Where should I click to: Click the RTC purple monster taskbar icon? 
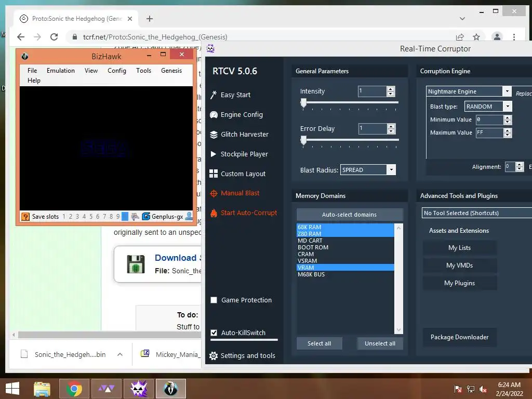pos(139,389)
